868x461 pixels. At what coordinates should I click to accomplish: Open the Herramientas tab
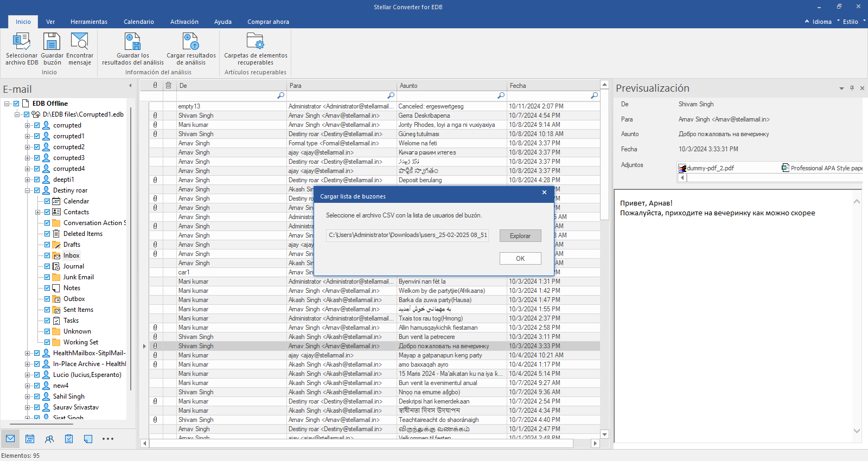(x=89, y=22)
